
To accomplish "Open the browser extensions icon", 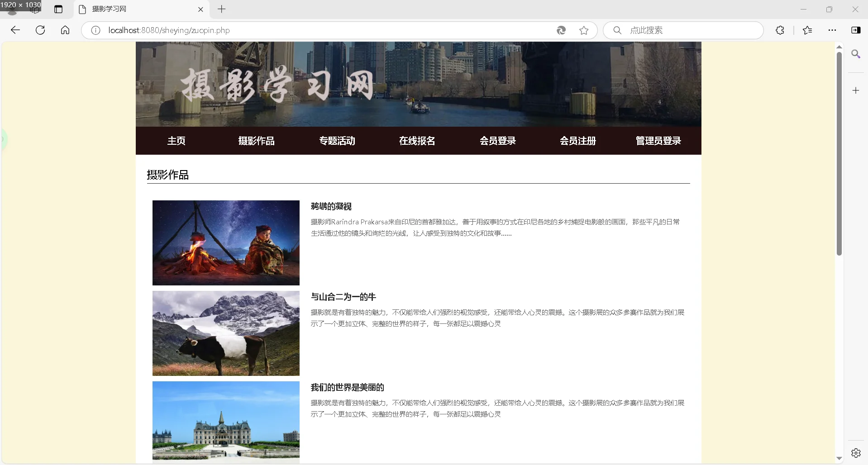I will pyautogui.click(x=780, y=30).
